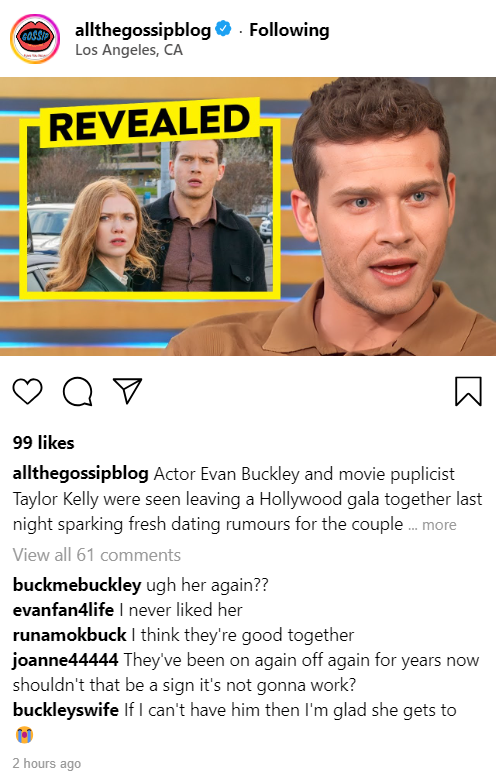This screenshot has width=496, height=783.
Task: Open the Los Angeles, CA location
Action: tap(129, 50)
